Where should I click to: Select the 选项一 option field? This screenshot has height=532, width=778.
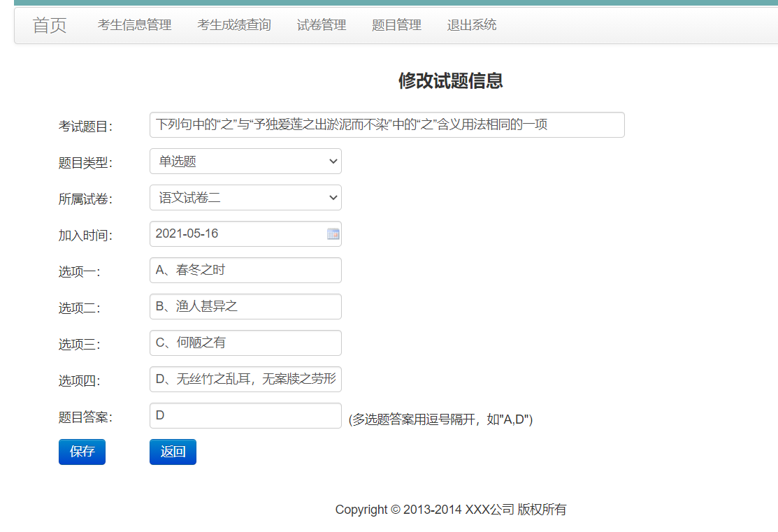click(x=245, y=270)
